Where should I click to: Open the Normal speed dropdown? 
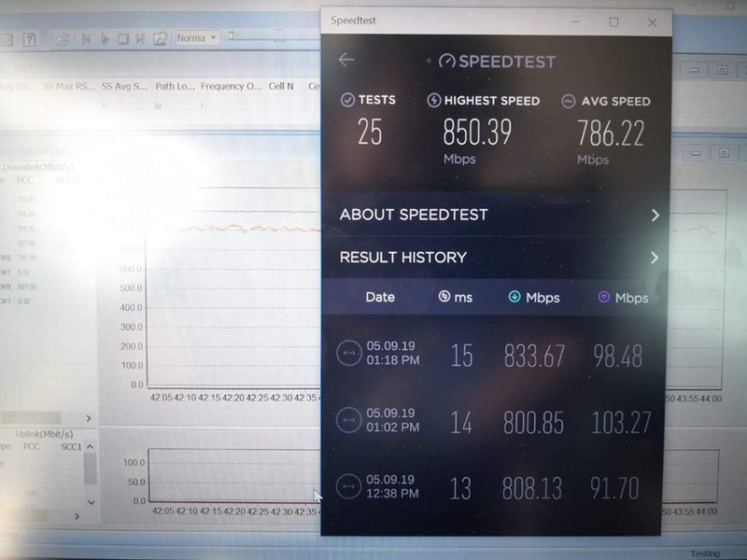pos(197,37)
